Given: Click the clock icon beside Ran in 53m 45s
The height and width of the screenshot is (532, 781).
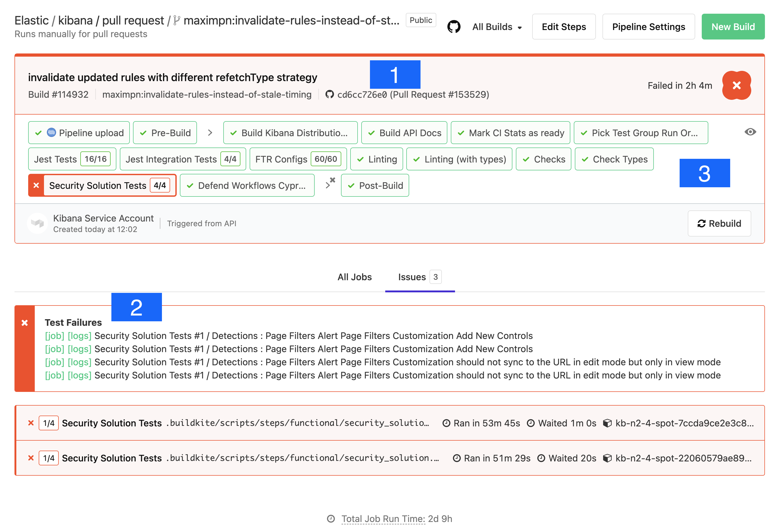Looking at the screenshot, I should point(447,423).
